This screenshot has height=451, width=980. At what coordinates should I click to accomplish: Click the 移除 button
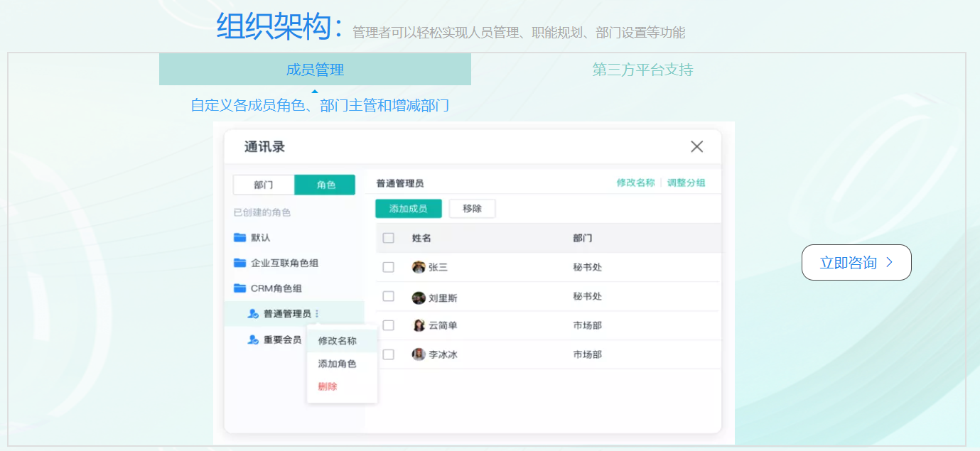coord(472,209)
